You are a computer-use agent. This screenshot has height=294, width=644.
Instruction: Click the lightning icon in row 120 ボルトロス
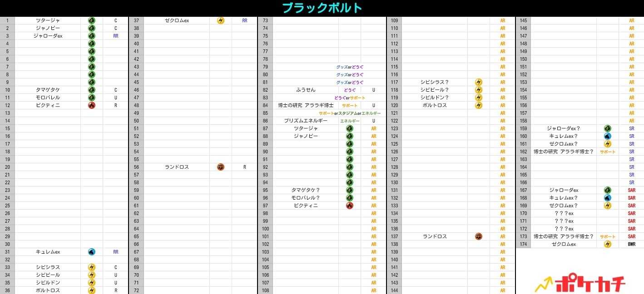point(479,105)
